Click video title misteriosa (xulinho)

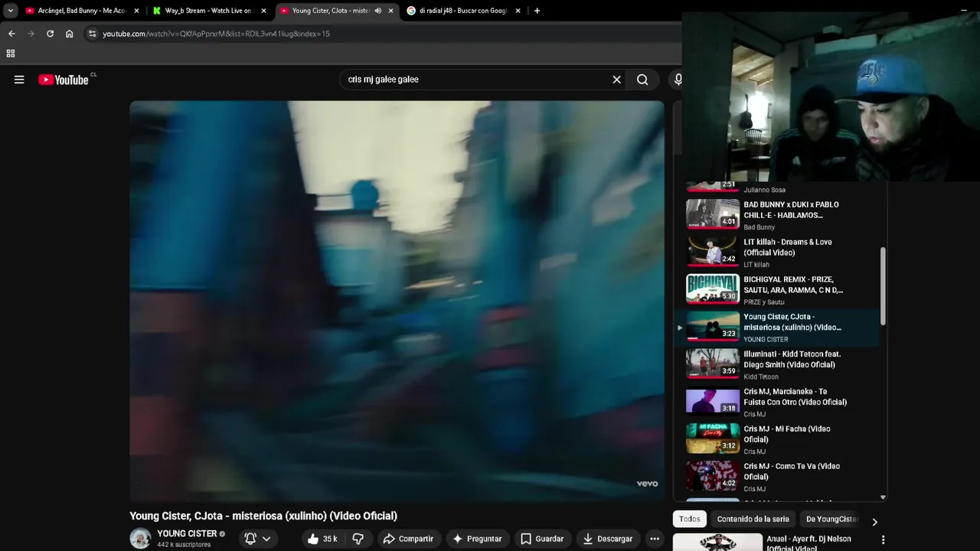[x=263, y=516]
